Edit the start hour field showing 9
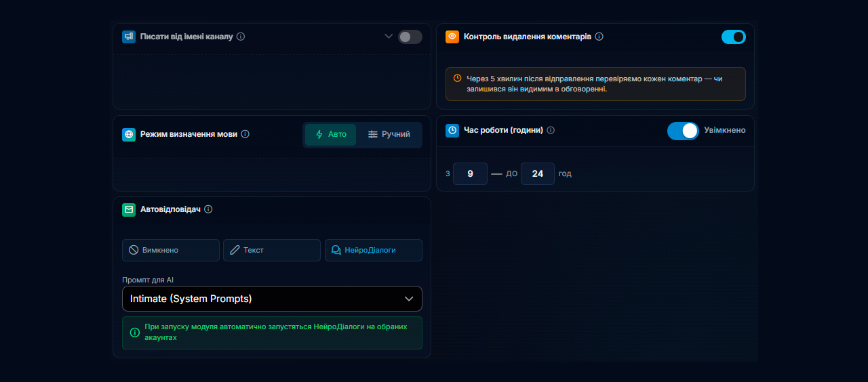The image size is (868, 382). click(x=470, y=173)
